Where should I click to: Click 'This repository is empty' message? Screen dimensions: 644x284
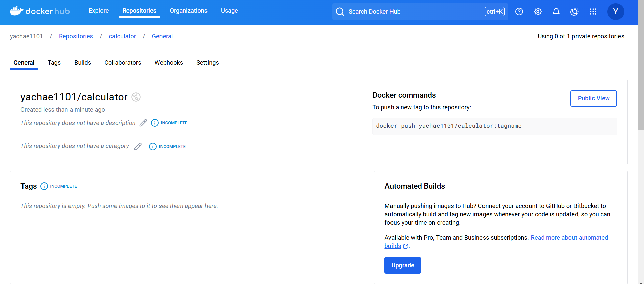point(119,206)
